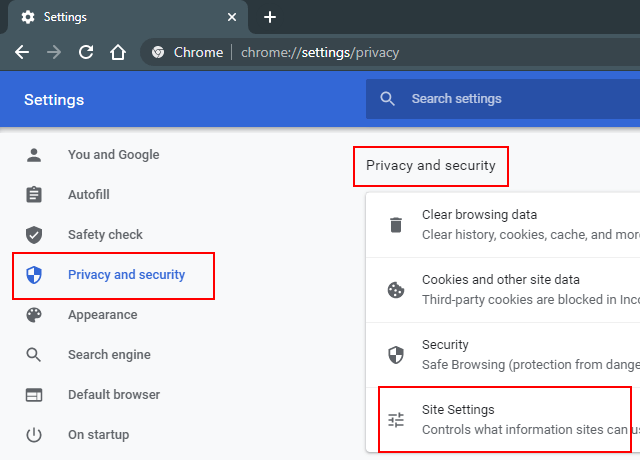The height and width of the screenshot is (460, 640).
Task: Click the palette icon beside Appearance
Action: pyautogui.click(x=34, y=315)
